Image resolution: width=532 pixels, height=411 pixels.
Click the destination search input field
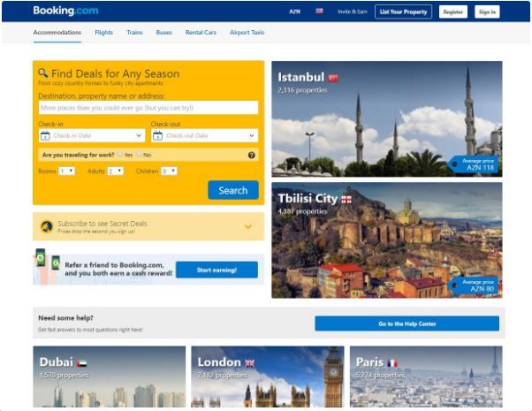click(148, 108)
